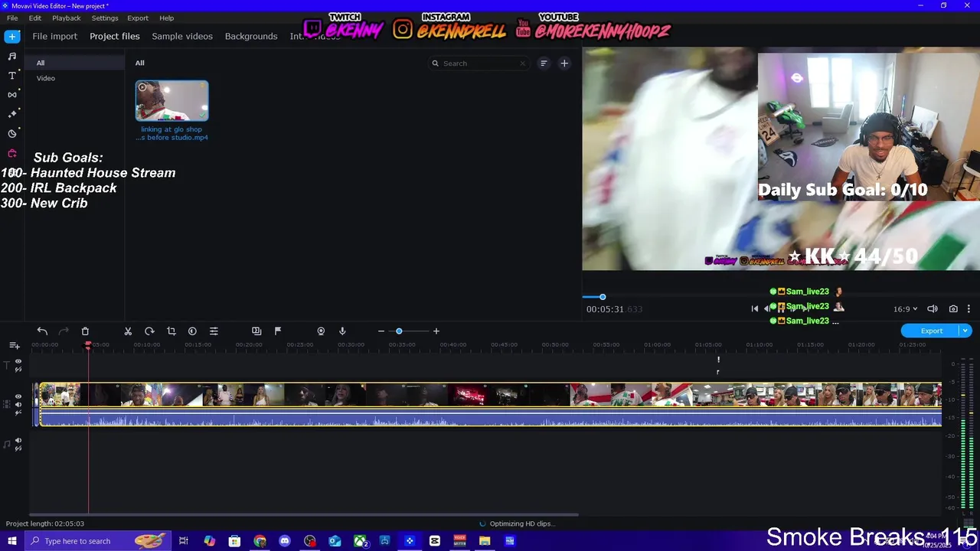Open the Help menu
The image size is (980, 551).
[x=167, y=18]
